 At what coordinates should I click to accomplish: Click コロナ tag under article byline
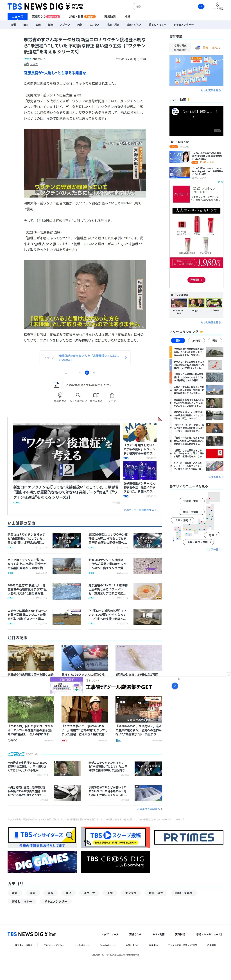(x=34, y=64)
